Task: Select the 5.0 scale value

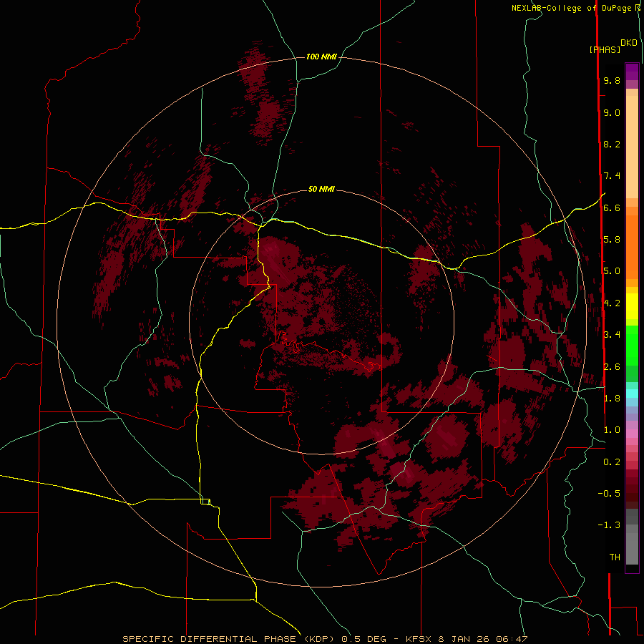Action: (612, 271)
